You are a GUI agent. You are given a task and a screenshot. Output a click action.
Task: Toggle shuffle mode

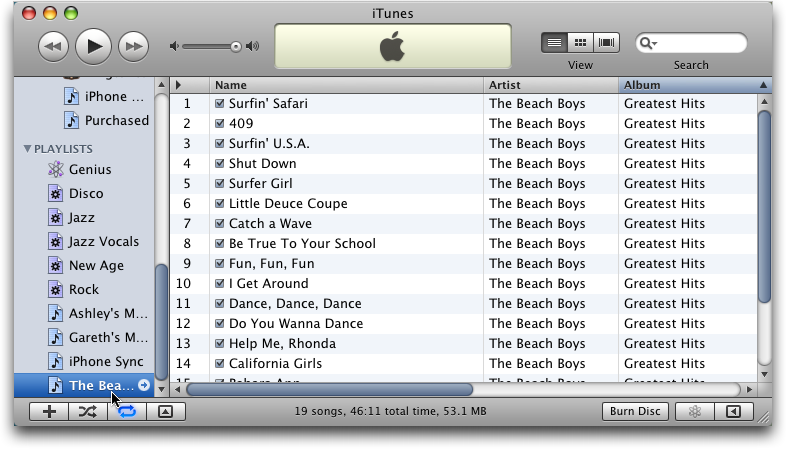coord(88,411)
